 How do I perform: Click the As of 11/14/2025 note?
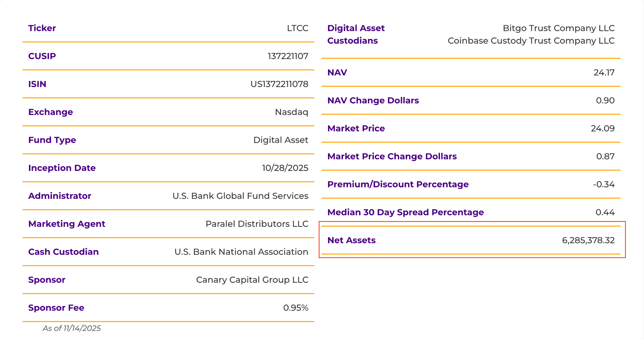click(72, 328)
